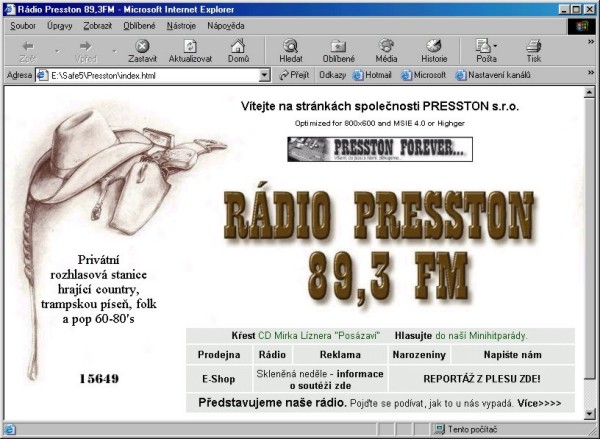Open the Zpět history dropdown arrow
Image resolution: width=600 pixels, height=439 pixels.
57,51
